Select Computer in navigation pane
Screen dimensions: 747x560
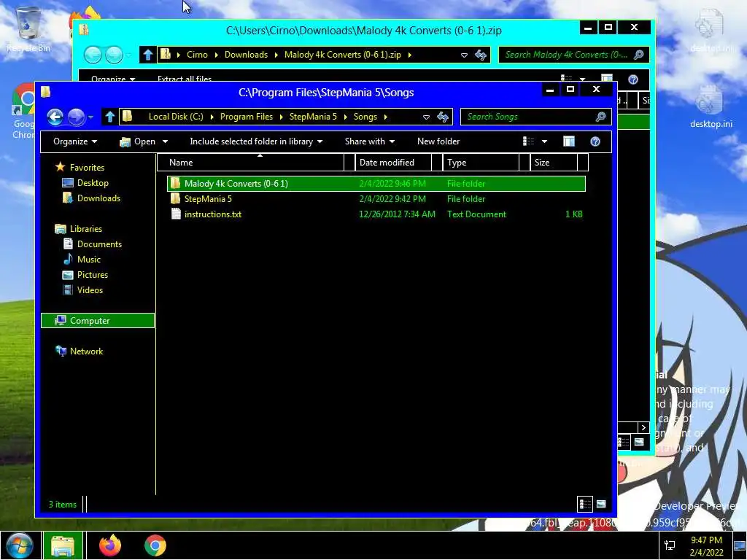point(98,321)
